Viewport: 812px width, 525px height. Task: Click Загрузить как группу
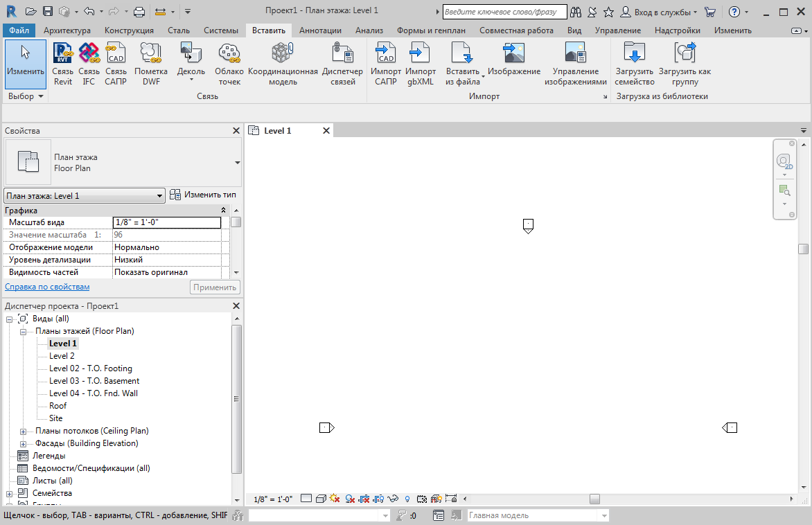[x=685, y=64]
